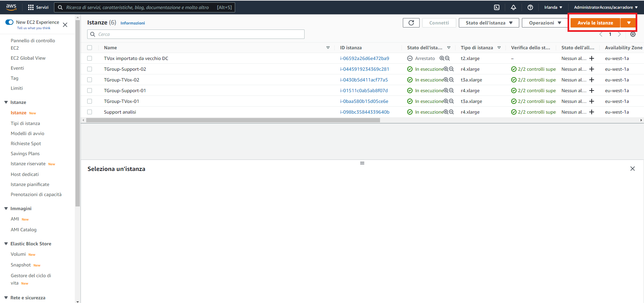The width and height of the screenshot is (644, 303).
Task: Click Tell us what you think link
Action: click(34, 28)
